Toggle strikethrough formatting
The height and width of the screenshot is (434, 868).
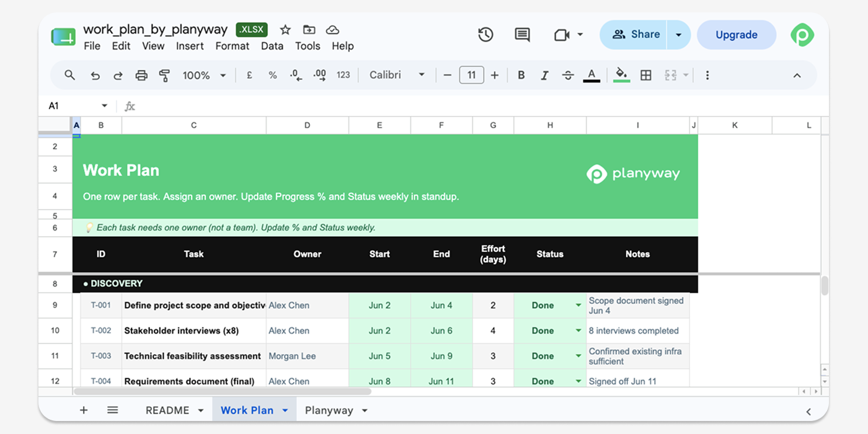tap(568, 75)
